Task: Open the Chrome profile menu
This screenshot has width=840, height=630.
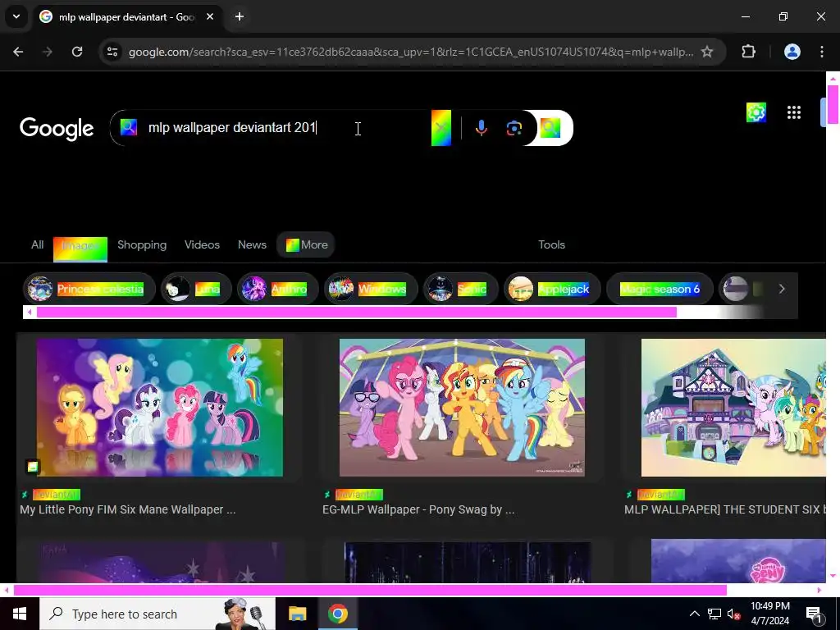Action: (x=792, y=52)
